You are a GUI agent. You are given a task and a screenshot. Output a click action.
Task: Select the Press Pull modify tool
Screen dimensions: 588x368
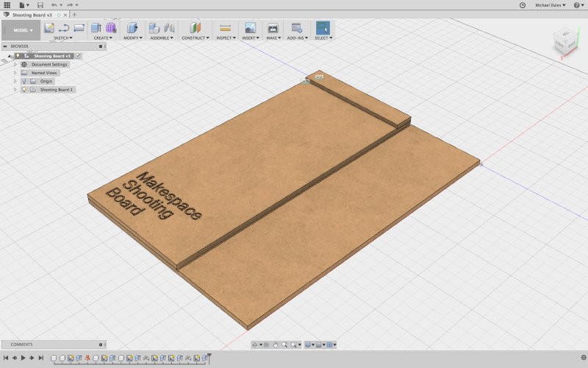pos(132,28)
